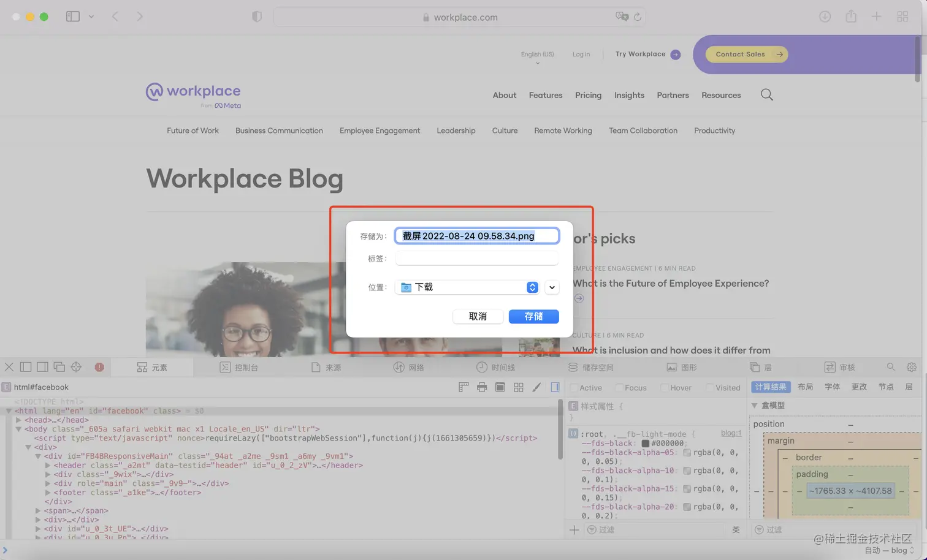This screenshot has width=927, height=560.
Task: Close Web Inspector with the X icon
Action: click(x=9, y=367)
